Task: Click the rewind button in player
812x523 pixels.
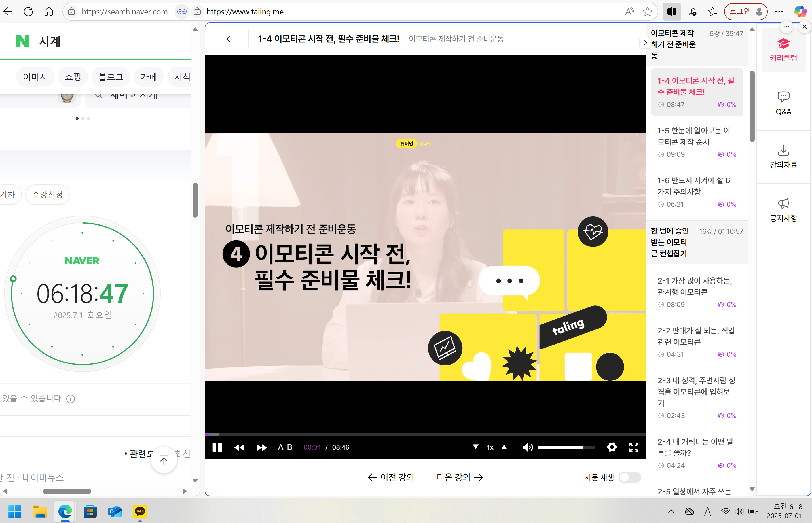Action: 239,447
